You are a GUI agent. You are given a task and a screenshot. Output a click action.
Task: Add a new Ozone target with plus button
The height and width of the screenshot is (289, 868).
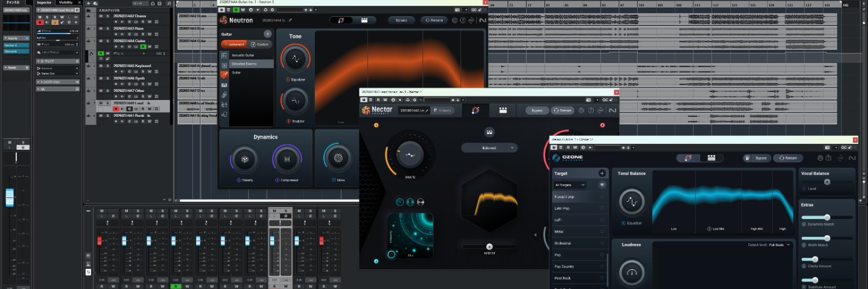[602, 173]
